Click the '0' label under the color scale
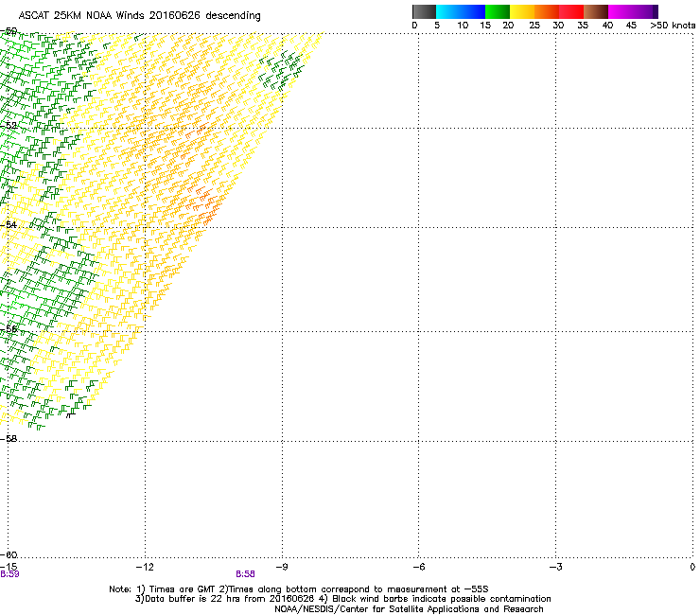Image resolution: width=700 pixels, height=615 pixels. [414, 26]
